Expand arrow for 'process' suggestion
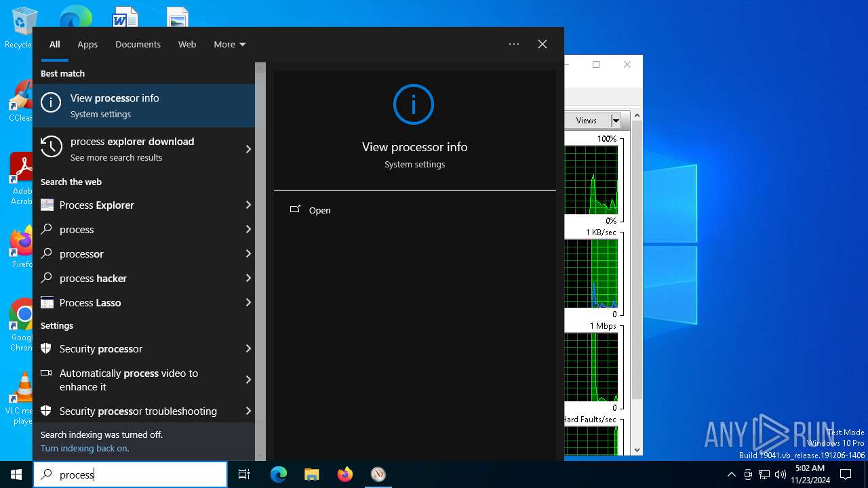Viewport: 868px width, 488px height. 248,229
